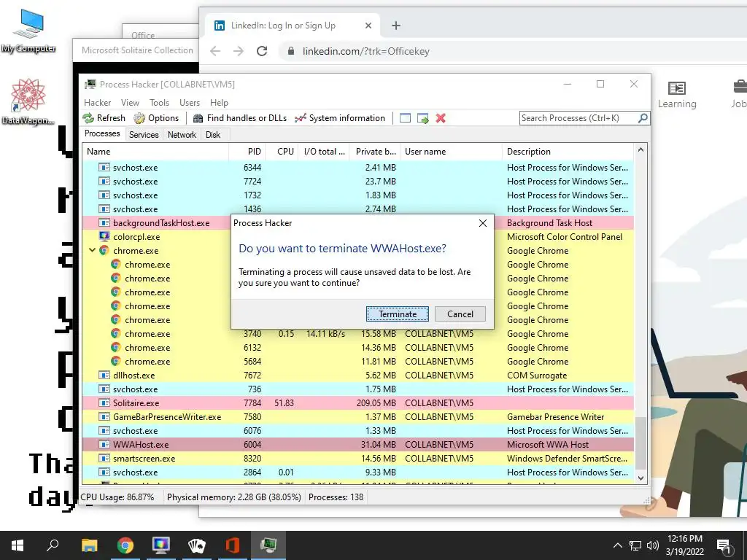
Task: Click Find handles or DLLs toolbar button
Action: pyautogui.click(x=239, y=118)
